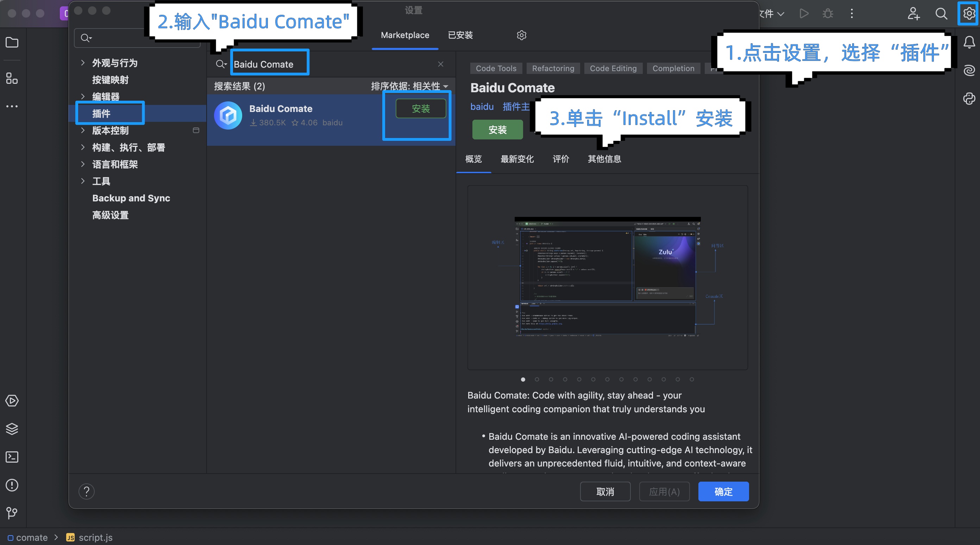Clear the plugin search field

click(441, 64)
